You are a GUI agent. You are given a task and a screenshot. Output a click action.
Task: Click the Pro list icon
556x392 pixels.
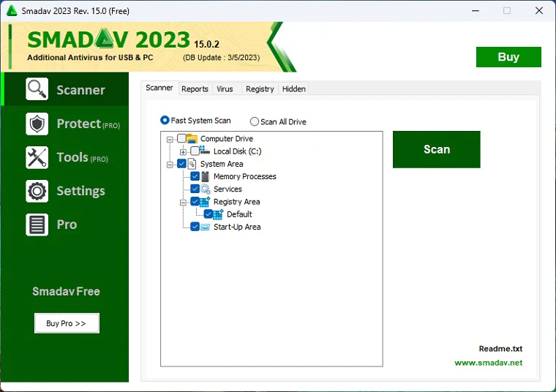coord(37,225)
